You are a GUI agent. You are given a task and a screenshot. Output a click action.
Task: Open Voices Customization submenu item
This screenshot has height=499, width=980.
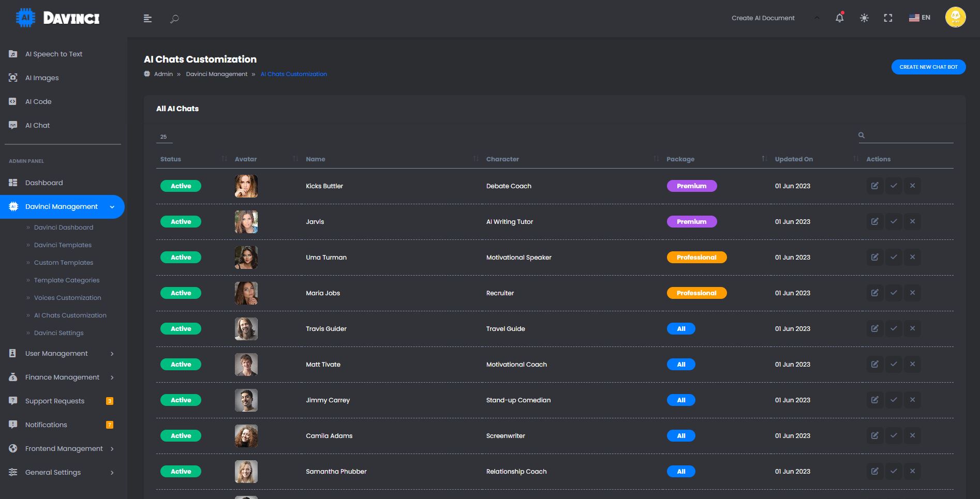click(x=67, y=298)
